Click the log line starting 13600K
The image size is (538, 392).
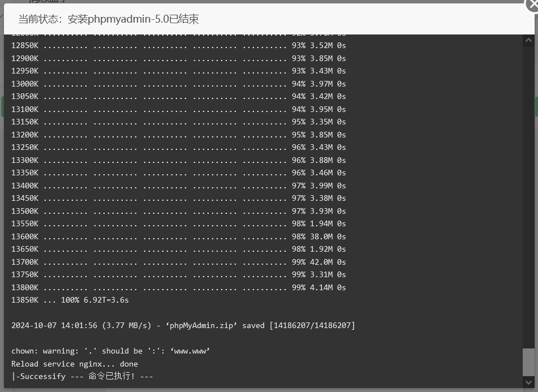click(178, 236)
